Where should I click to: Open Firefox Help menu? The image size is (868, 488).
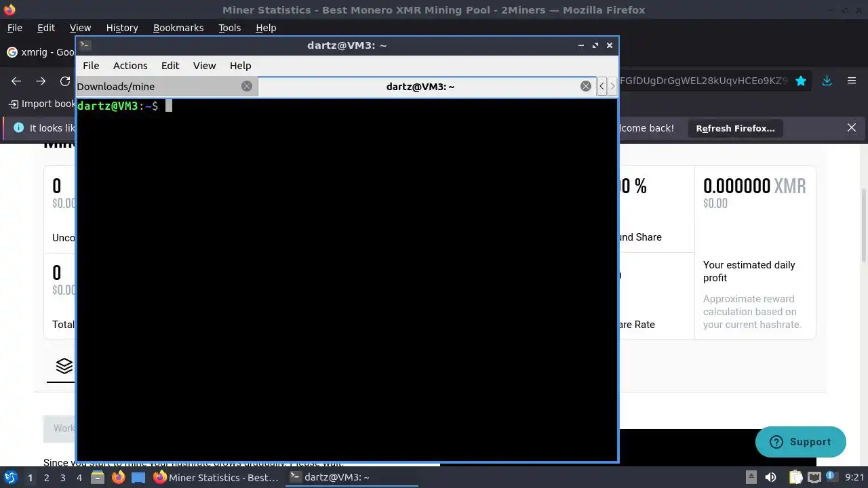(x=266, y=28)
